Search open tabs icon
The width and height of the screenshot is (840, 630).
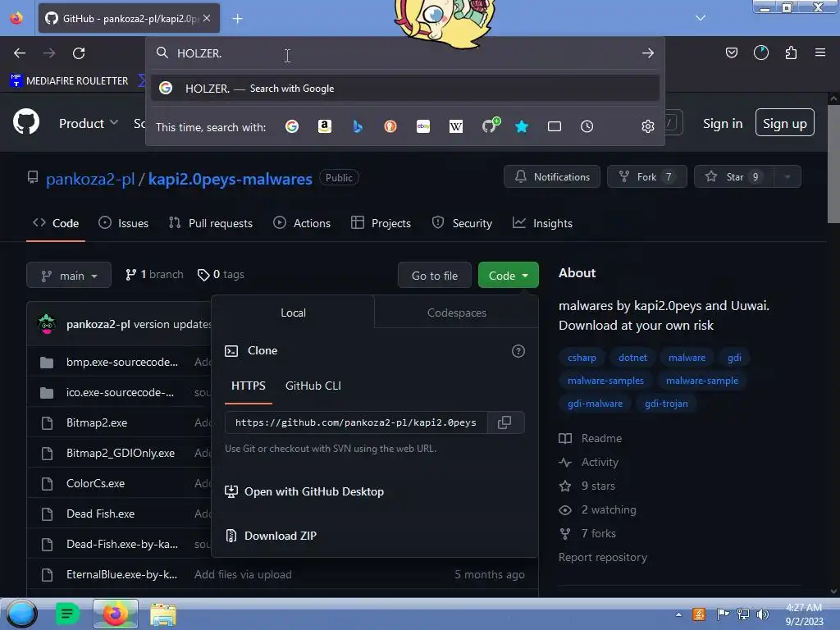(555, 126)
